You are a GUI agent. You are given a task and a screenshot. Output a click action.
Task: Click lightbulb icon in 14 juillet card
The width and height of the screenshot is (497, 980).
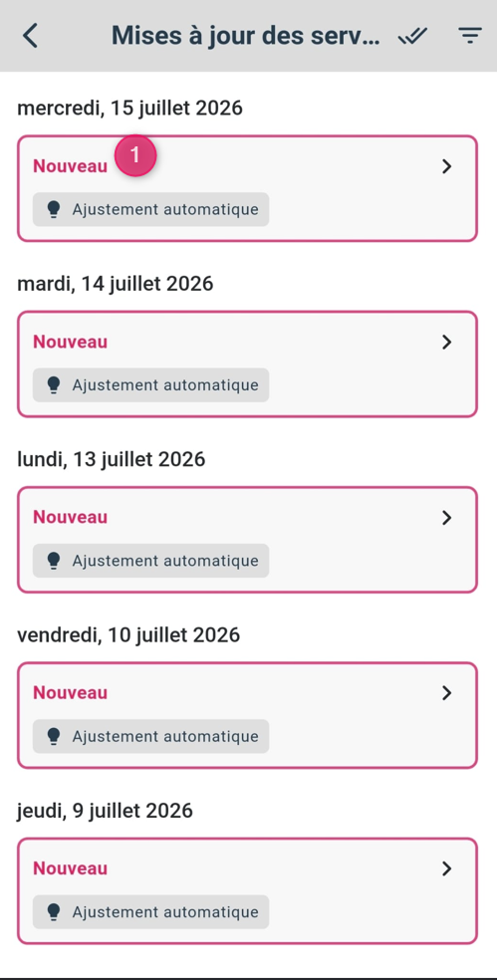pyautogui.click(x=54, y=385)
